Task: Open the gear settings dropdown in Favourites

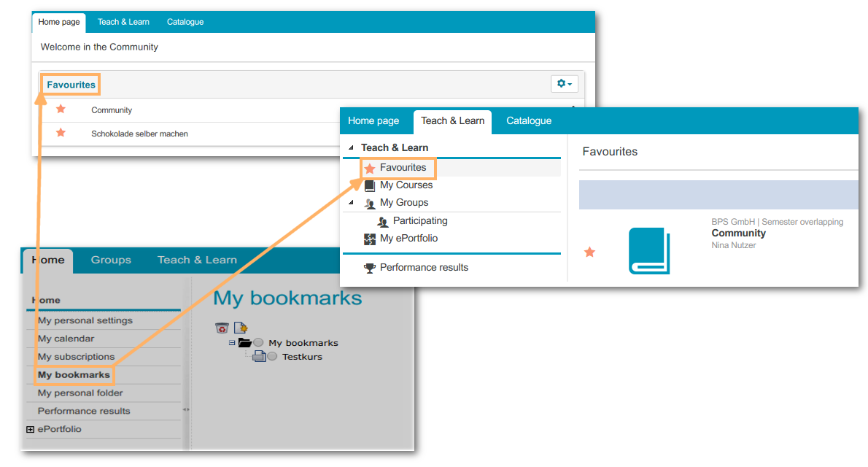Action: [x=565, y=84]
